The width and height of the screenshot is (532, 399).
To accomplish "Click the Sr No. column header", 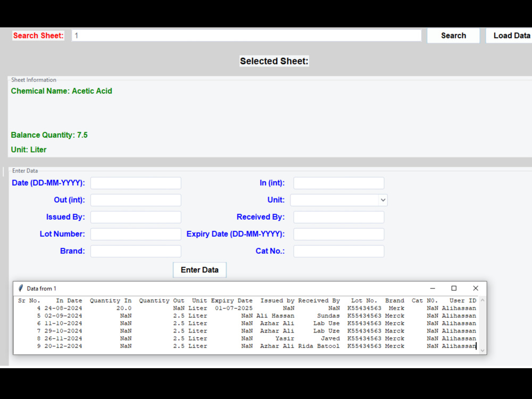I will pos(29,301).
